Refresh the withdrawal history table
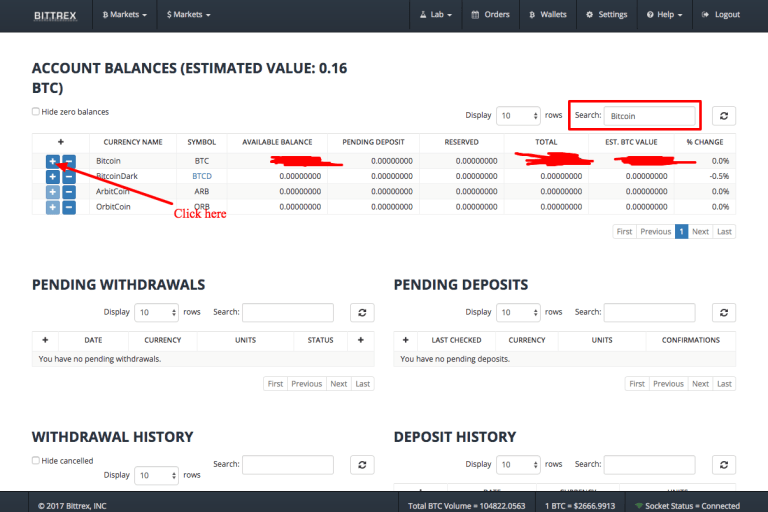 click(362, 464)
